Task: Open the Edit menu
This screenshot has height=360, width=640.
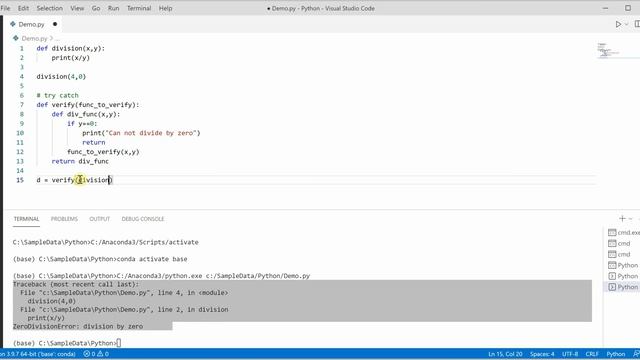Action: (23, 8)
